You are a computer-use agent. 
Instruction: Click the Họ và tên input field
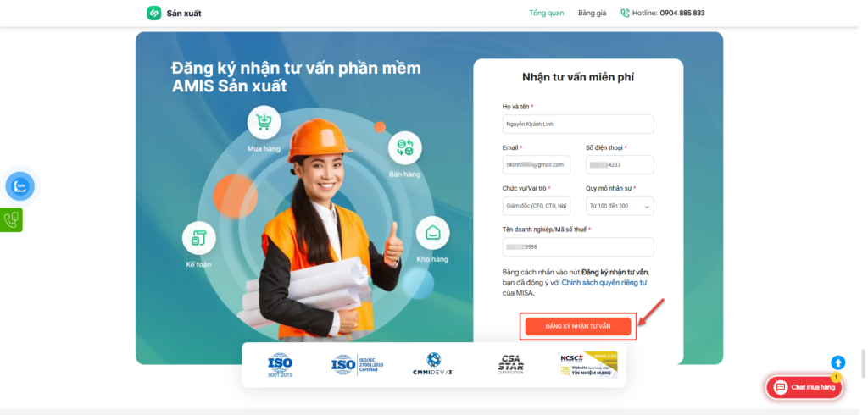tap(578, 124)
